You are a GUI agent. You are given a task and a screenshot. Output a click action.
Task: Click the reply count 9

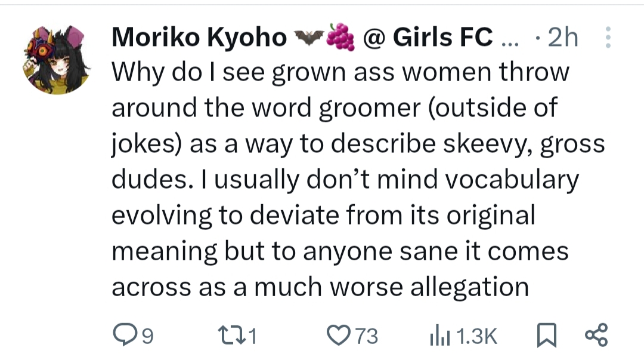147,337
